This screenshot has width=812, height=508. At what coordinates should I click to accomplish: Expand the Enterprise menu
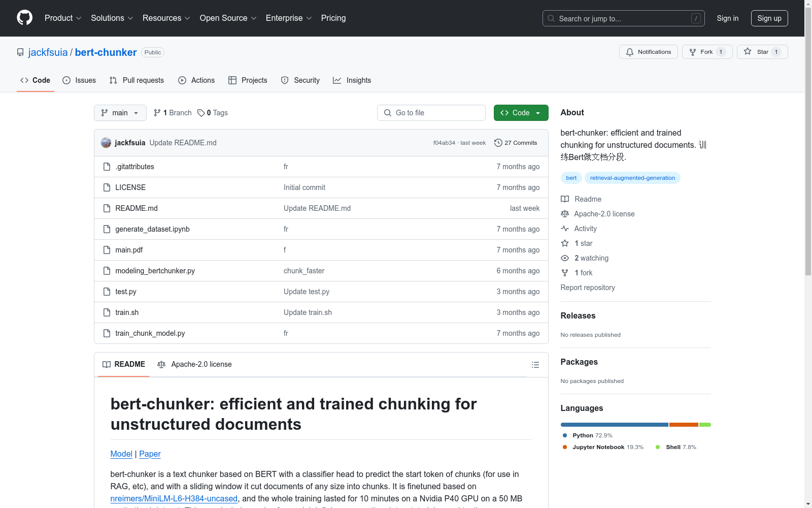point(289,18)
